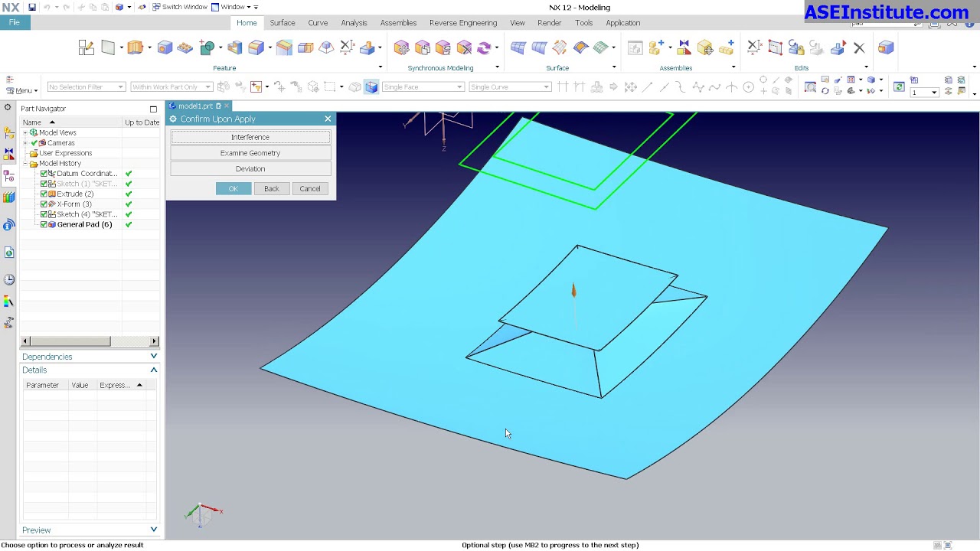980x551 pixels.
Task: Select the Delete Face icon
Action: pyautogui.click(x=464, y=48)
